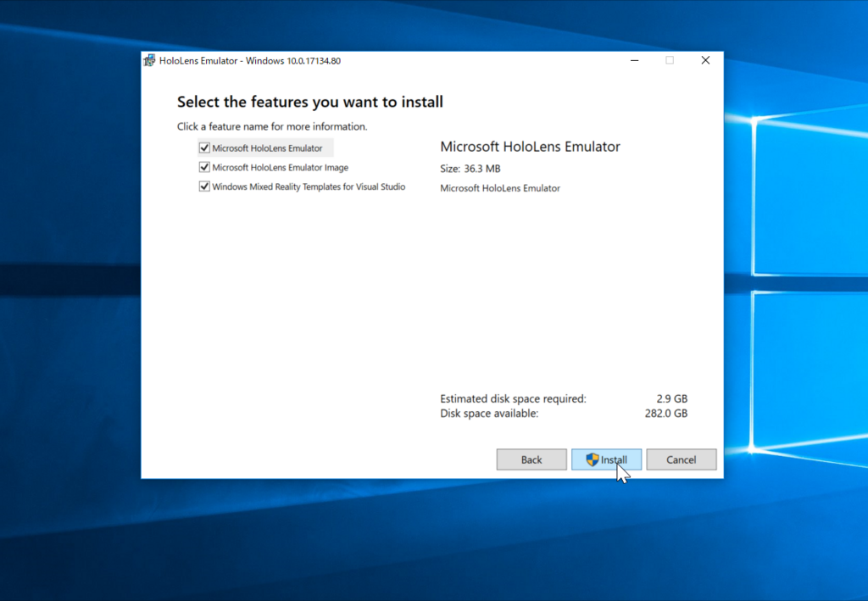Click the Cancel button
Image resolution: width=868 pixels, height=601 pixels.
[681, 459]
